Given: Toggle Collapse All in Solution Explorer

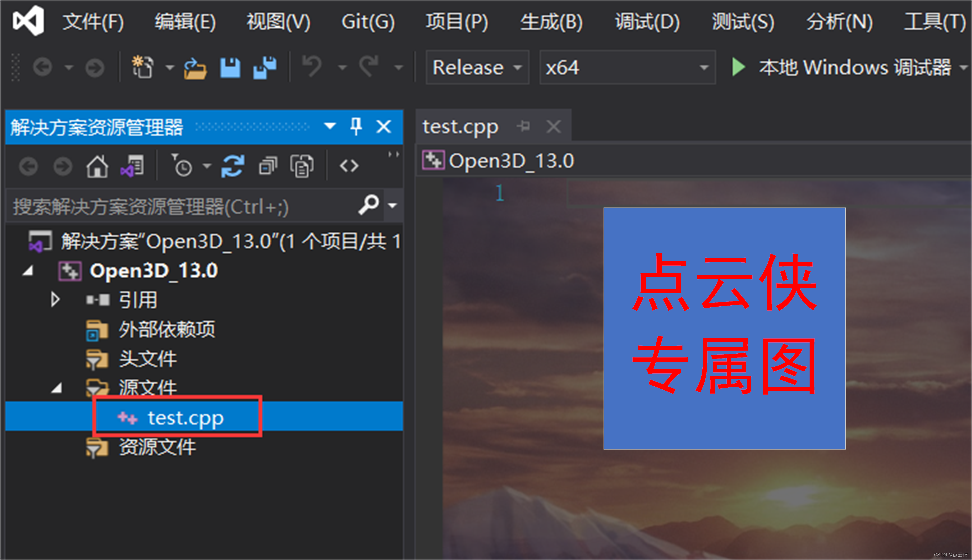Looking at the screenshot, I should (267, 166).
